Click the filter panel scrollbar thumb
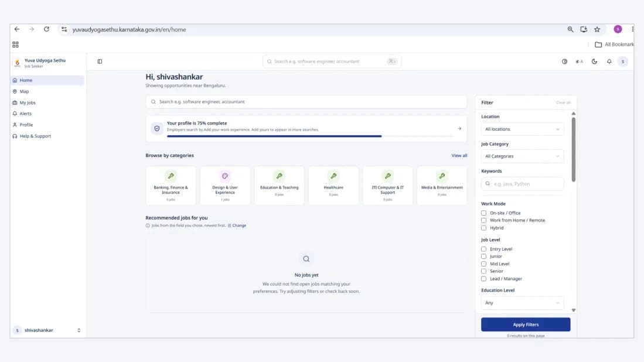Image resolution: width=644 pixels, height=362 pixels. click(x=573, y=149)
